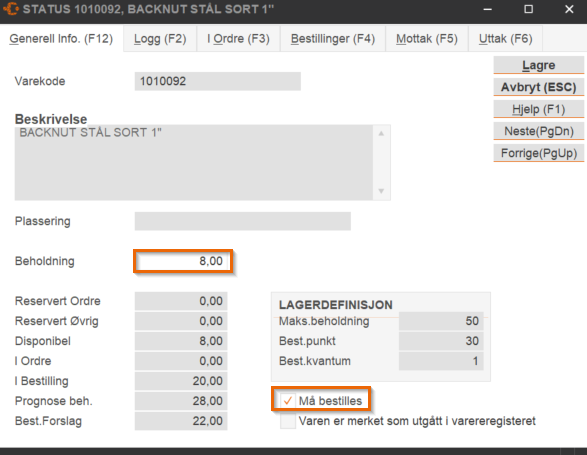Viewport: 587px width, 455px height.
Task: Maximize the status window
Action: tap(528, 9)
